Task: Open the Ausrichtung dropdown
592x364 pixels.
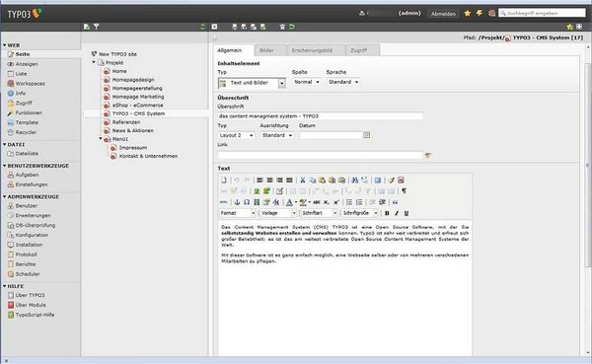Action: (x=276, y=135)
